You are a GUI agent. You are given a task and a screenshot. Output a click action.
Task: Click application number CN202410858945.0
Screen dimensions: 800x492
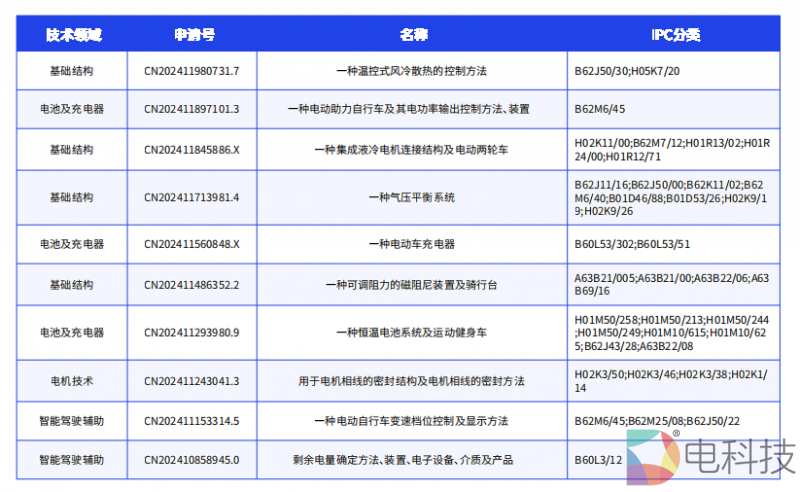[x=192, y=460]
